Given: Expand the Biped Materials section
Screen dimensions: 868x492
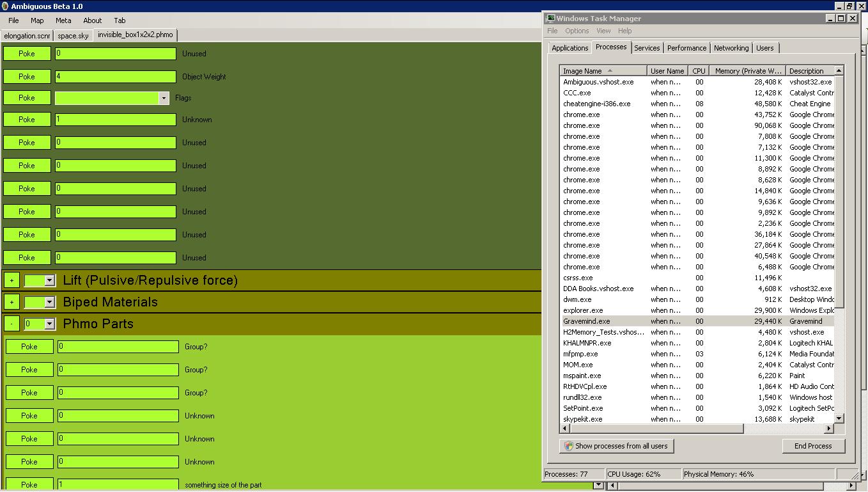Looking at the screenshot, I should point(12,302).
